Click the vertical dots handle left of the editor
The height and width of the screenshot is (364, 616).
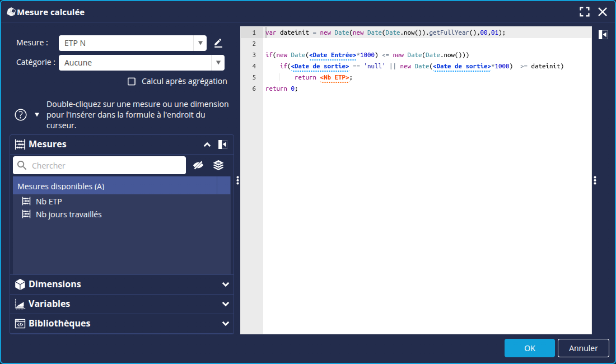(237, 180)
